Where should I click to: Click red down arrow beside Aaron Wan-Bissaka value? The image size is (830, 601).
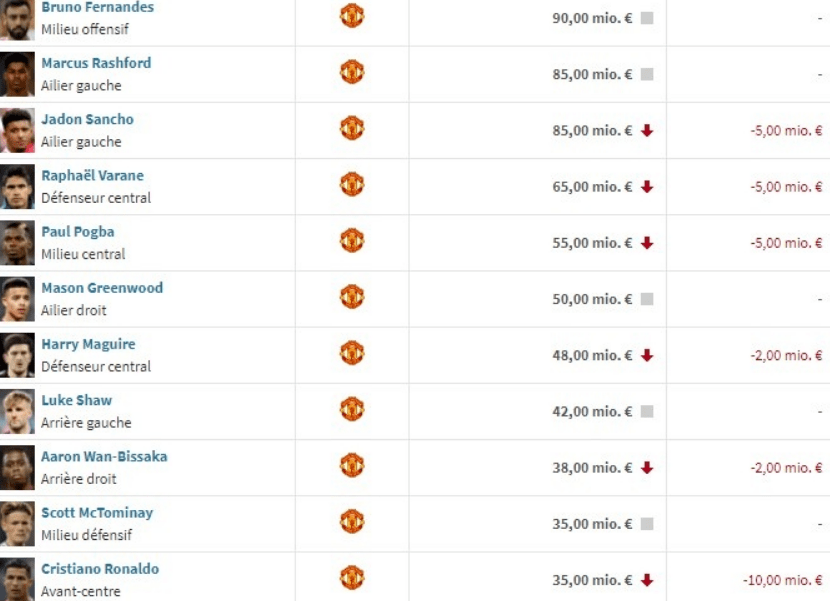(x=647, y=468)
